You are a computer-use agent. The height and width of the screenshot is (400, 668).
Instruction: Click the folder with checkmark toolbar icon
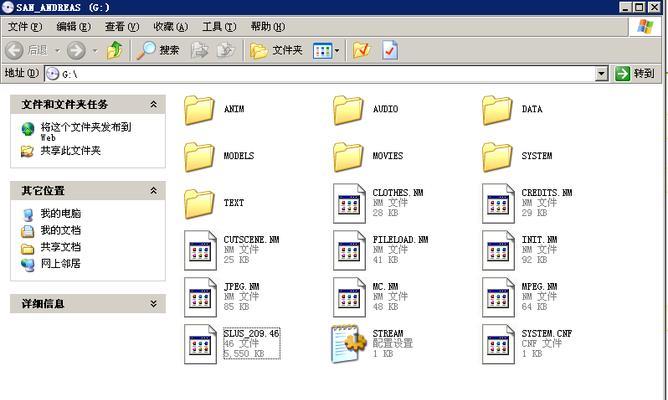362,50
